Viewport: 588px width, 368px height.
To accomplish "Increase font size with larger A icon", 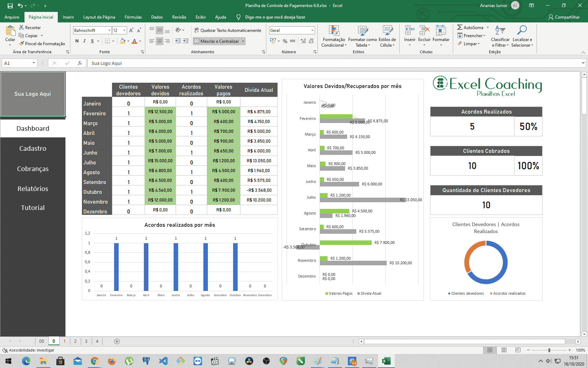I will point(131,30).
